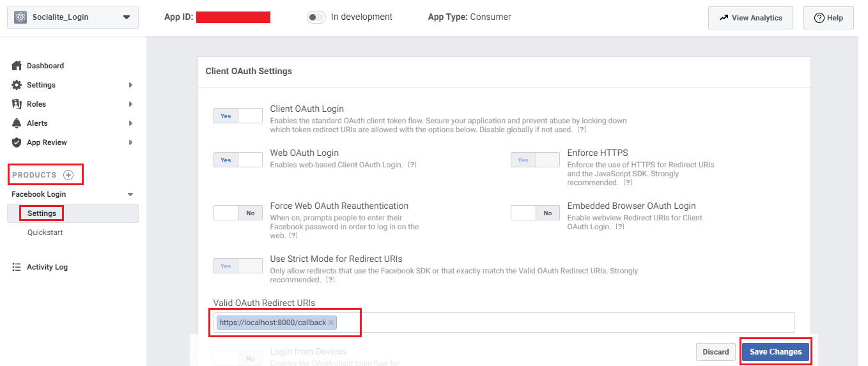Click Save Changes button

[x=775, y=352]
